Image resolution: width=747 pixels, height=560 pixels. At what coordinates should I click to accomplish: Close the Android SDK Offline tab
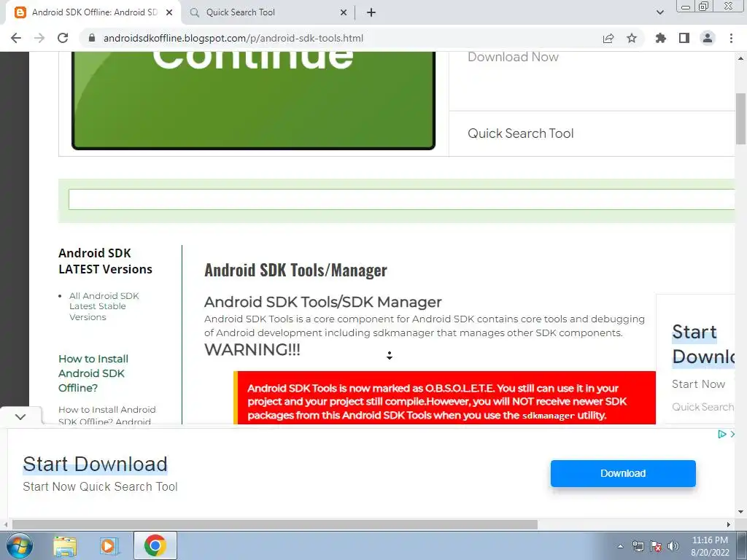click(x=169, y=12)
